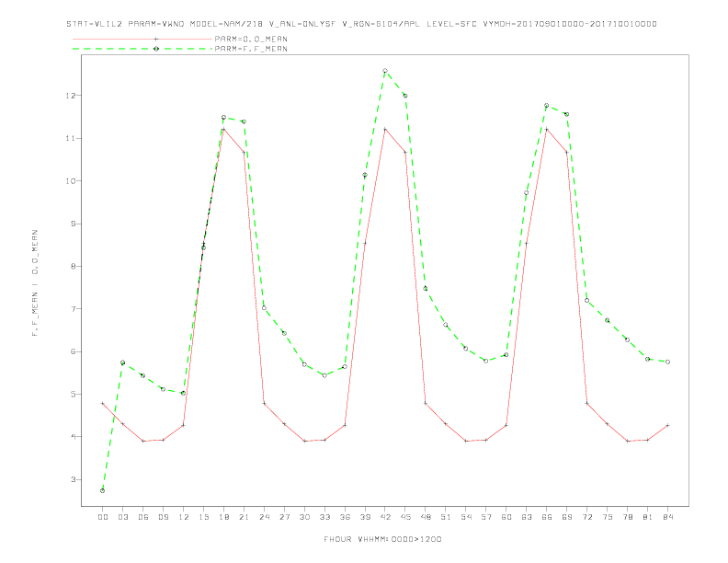This screenshot has width=728, height=563.
Task: Click the x-axis tick label 39
Action: 365,517
